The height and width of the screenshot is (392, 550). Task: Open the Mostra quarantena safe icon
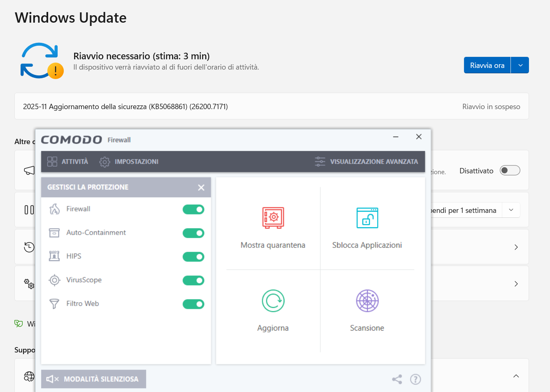tap(273, 218)
